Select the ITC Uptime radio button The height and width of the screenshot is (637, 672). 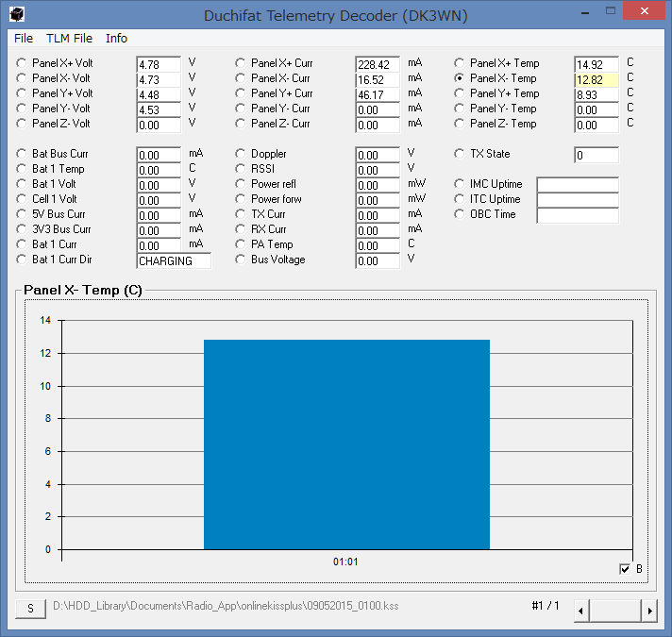click(x=459, y=199)
